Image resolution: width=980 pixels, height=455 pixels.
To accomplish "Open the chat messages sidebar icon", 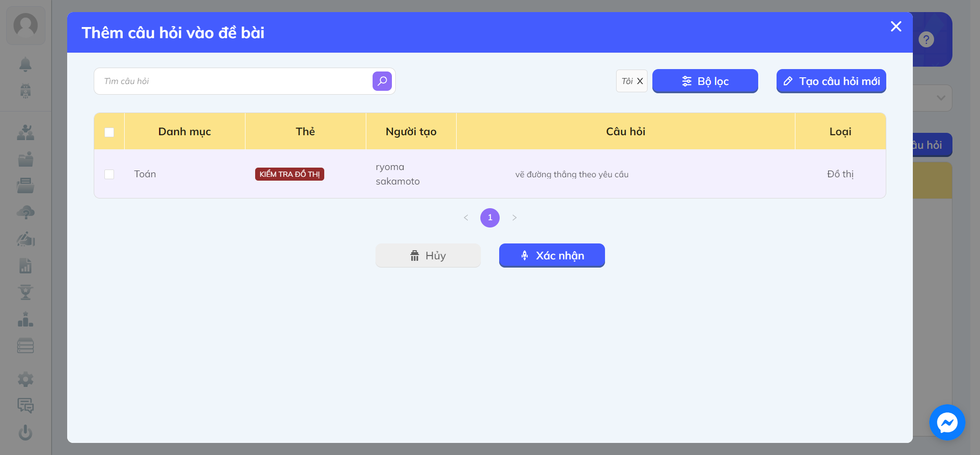I will click(x=26, y=406).
